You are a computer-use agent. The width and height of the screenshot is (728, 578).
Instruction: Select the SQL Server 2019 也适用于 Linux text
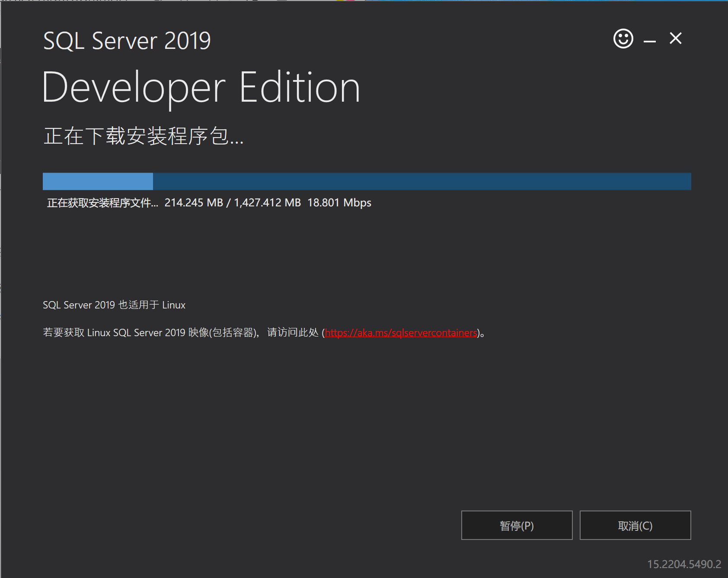tap(114, 305)
